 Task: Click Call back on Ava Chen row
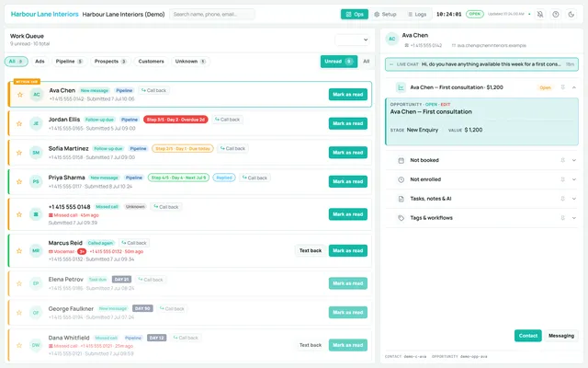[153, 90]
